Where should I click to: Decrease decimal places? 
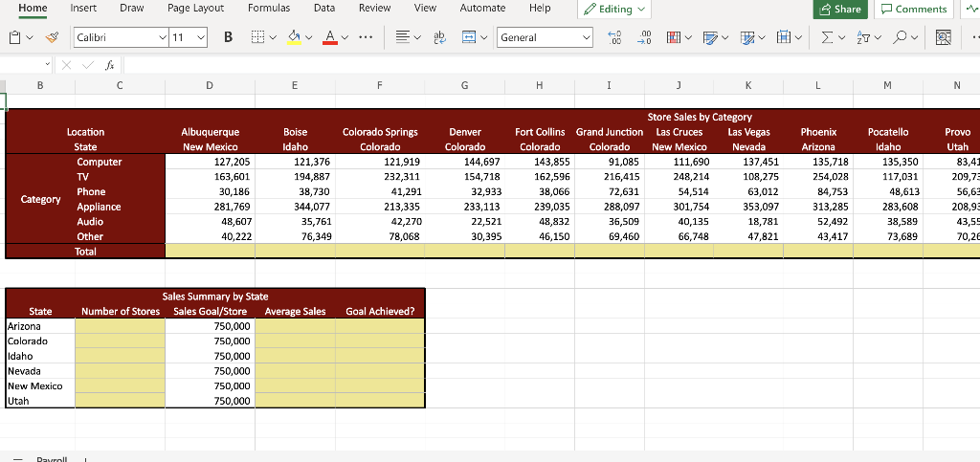[644, 37]
